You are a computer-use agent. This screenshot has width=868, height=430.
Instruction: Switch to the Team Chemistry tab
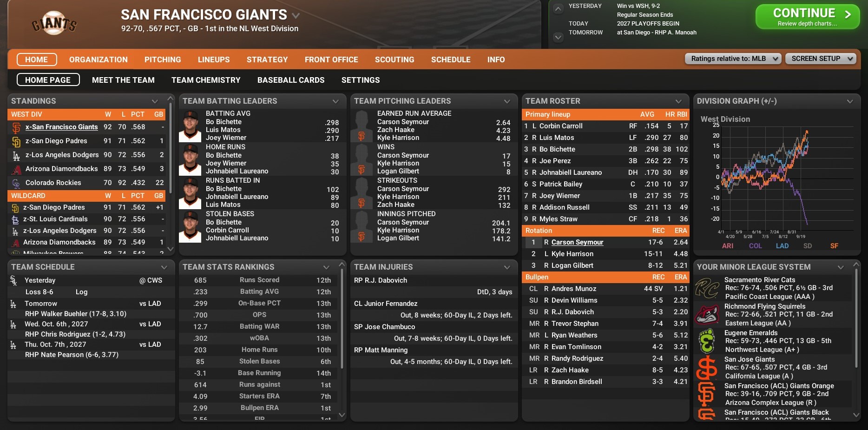tap(206, 80)
